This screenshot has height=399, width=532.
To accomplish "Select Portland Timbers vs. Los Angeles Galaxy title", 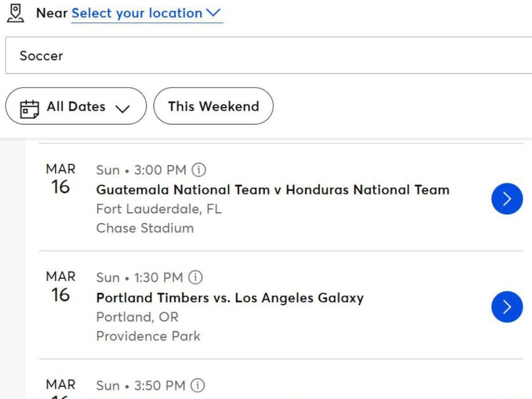I will 229,297.
